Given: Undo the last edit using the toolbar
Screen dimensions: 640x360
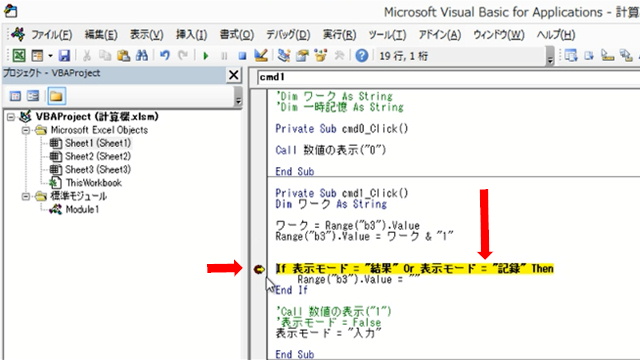Looking at the screenshot, I should (164, 55).
